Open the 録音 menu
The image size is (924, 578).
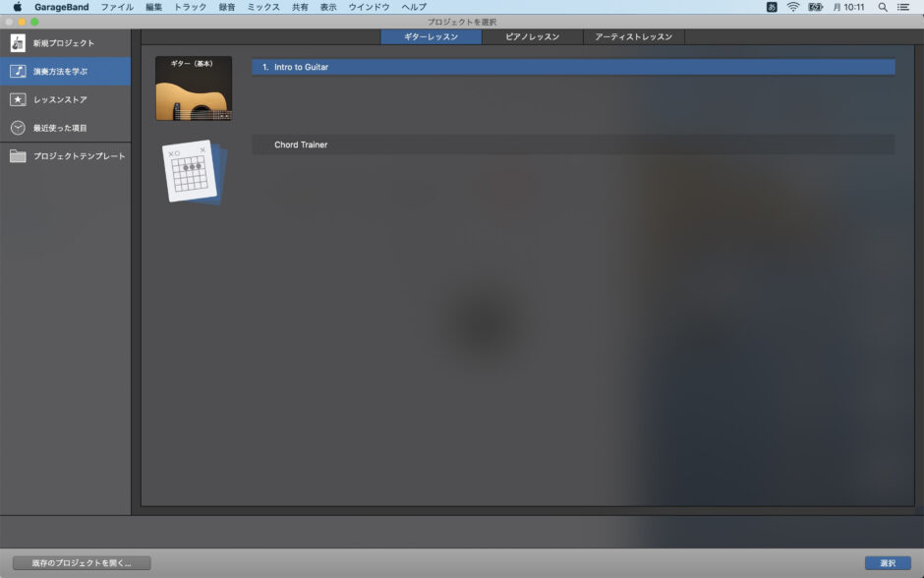point(227,7)
